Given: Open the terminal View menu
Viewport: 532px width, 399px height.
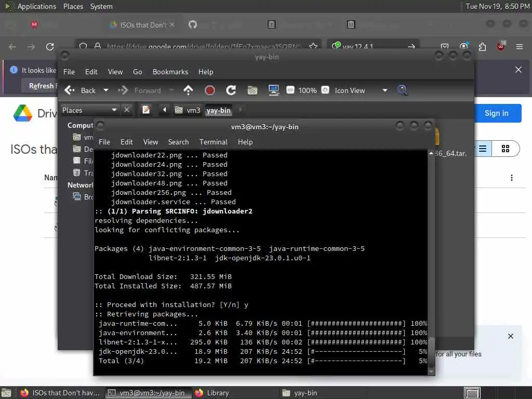Looking at the screenshot, I should (151, 142).
